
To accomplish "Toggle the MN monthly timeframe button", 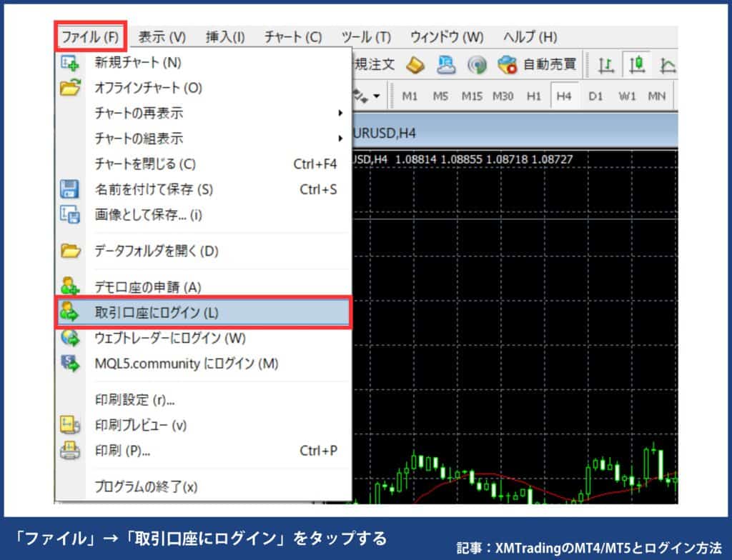I will point(656,95).
